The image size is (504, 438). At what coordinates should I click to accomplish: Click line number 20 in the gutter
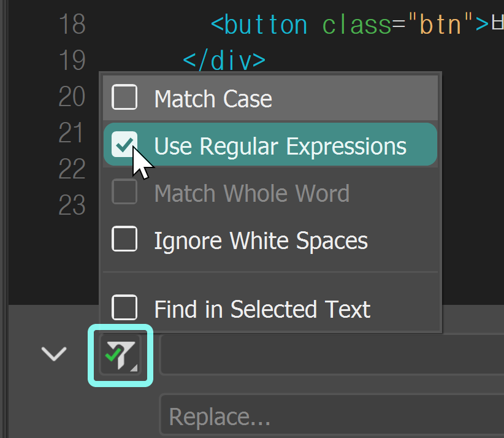click(x=71, y=97)
